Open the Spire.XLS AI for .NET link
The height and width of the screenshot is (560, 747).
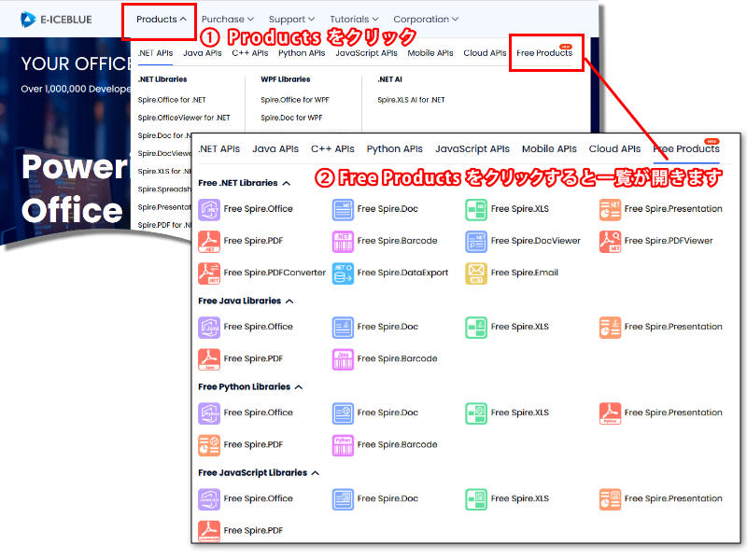pyautogui.click(x=411, y=100)
